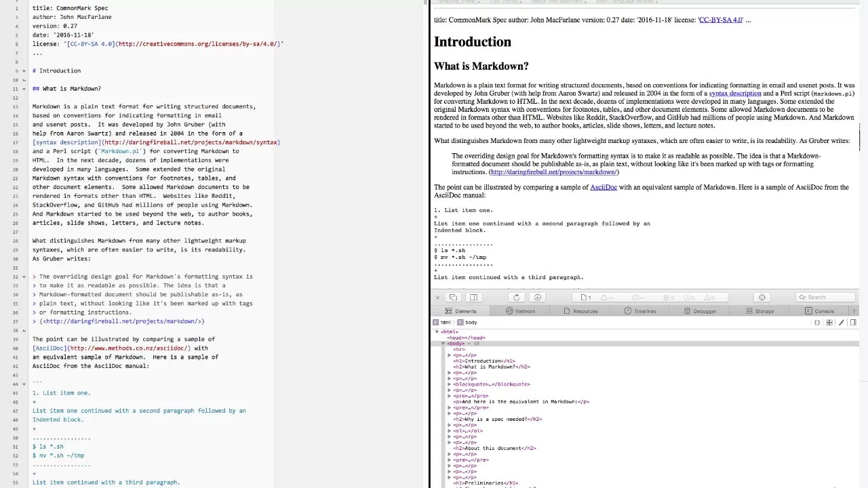Select the 'And here is the equivalent' p node
This screenshot has height=488, width=868.
coord(521,401)
